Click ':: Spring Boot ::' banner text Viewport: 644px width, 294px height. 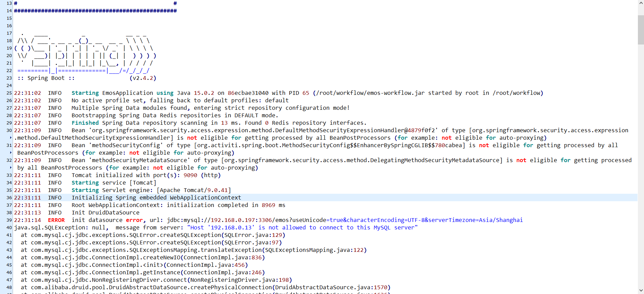pyautogui.click(x=46, y=78)
